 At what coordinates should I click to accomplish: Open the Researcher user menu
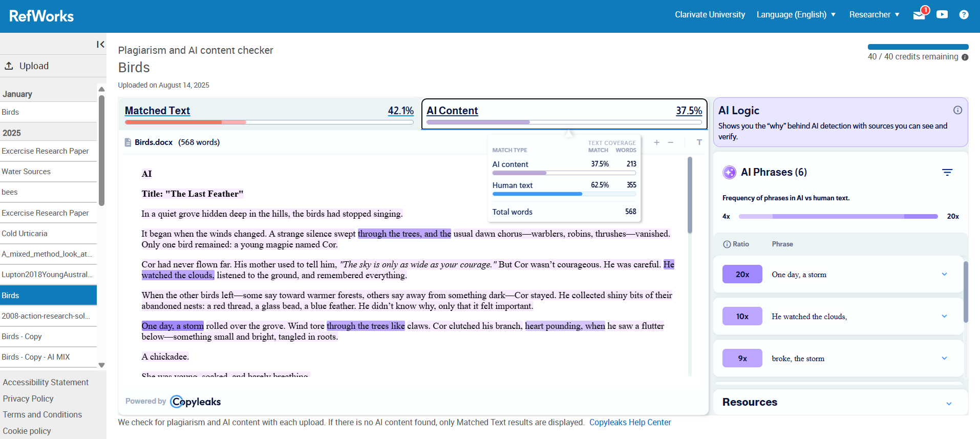tap(875, 14)
